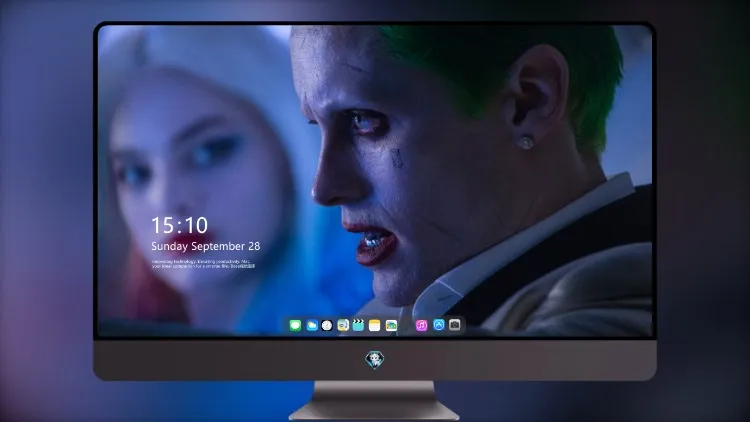This screenshot has height=422, width=750.
Task: Open the photo gallery app in dock
Action: click(391, 325)
